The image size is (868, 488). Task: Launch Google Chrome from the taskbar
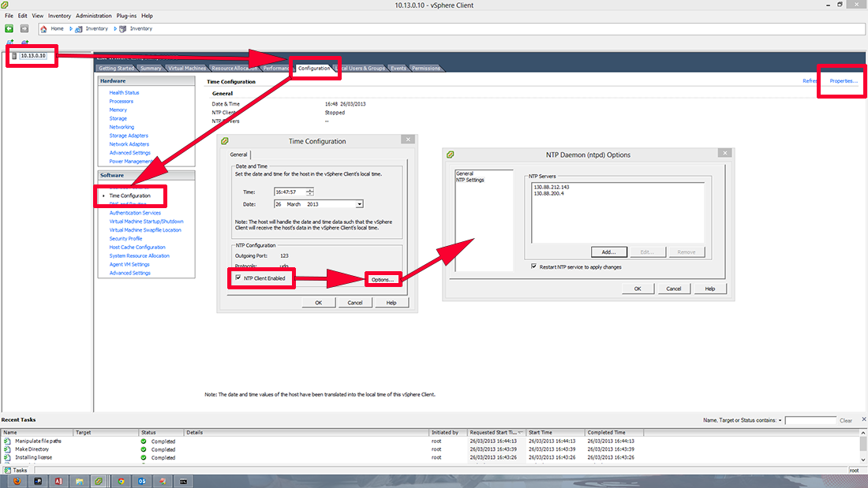tap(121, 481)
